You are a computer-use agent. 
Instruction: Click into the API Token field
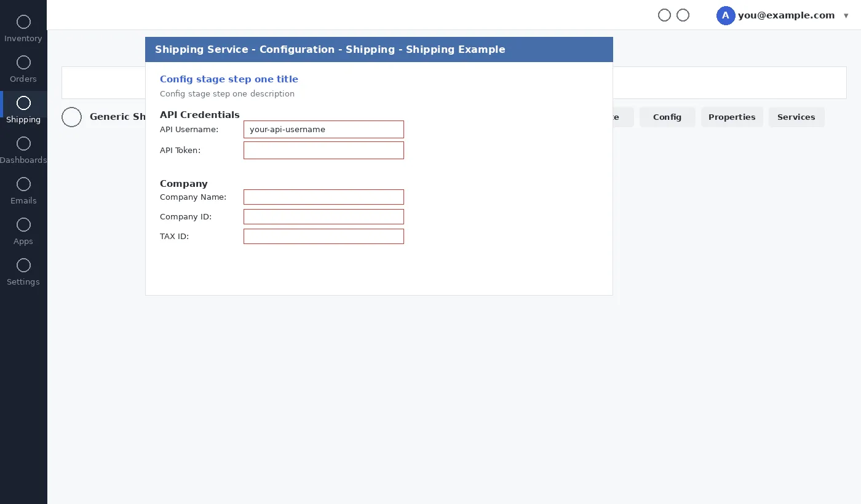pos(323,150)
